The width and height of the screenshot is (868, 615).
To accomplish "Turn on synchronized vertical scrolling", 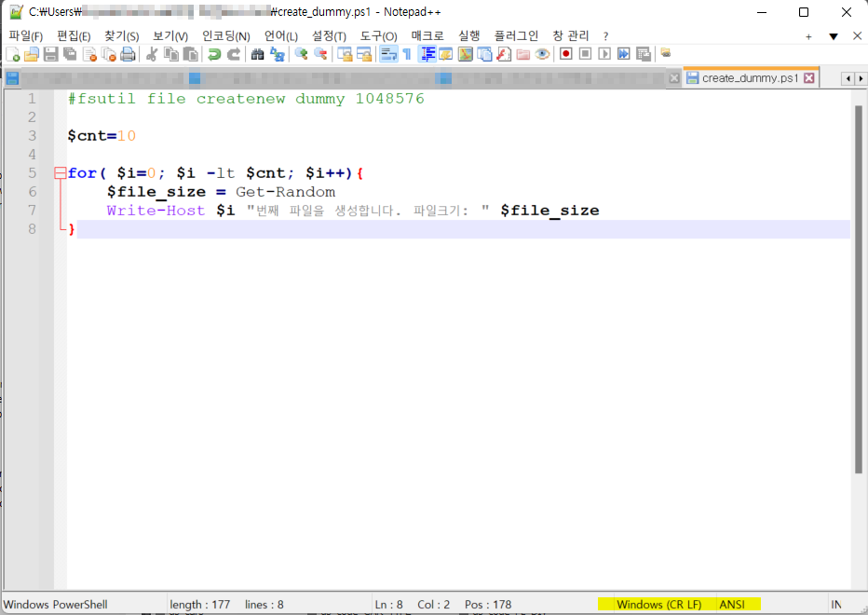I will tap(345, 54).
